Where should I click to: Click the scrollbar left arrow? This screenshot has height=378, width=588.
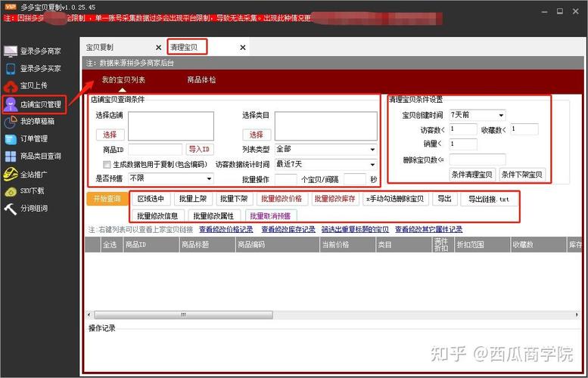click(x=89, y=314)
